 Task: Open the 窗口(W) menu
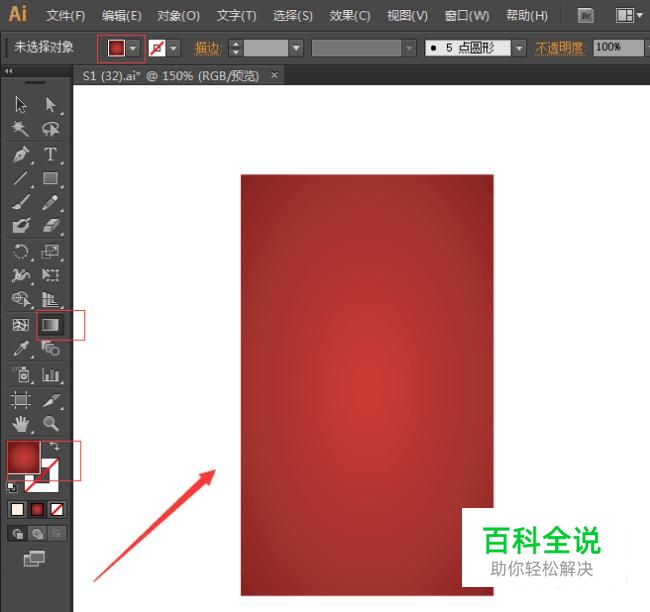467,16
